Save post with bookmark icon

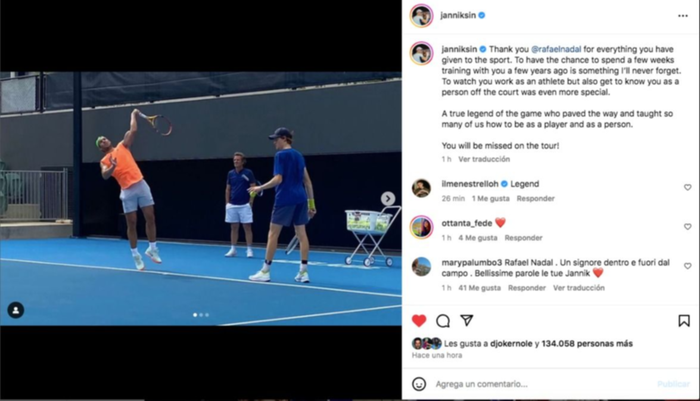[x=684, y=321]
